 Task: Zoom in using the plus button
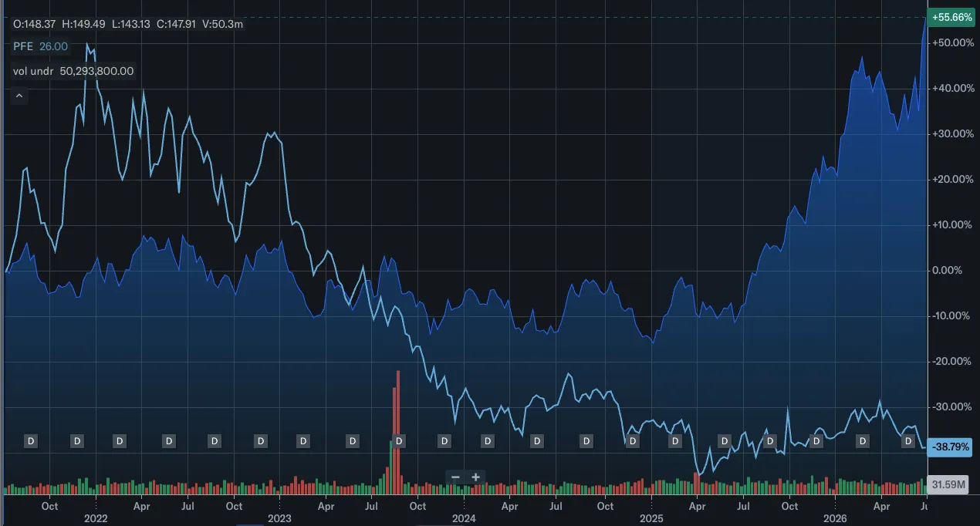(476, 477)
